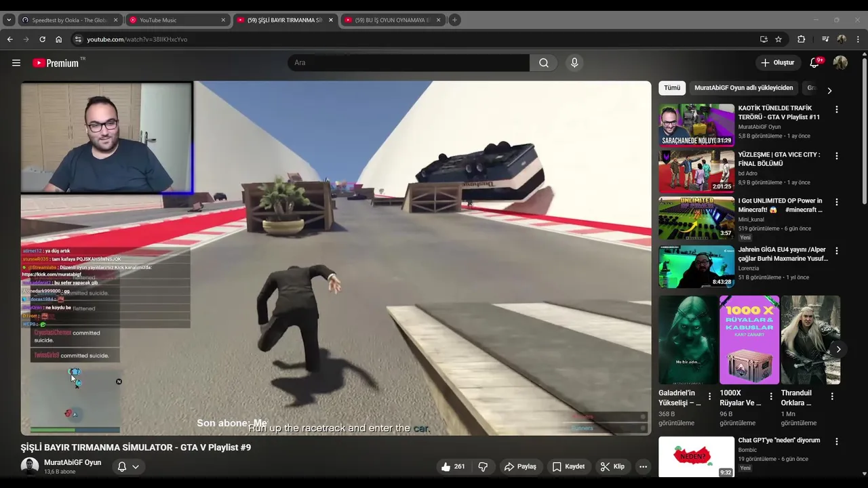Click Oluştur create button
The height and width of the screenshot is (488, 868).
pyautogui.click(x=778, y=63)
